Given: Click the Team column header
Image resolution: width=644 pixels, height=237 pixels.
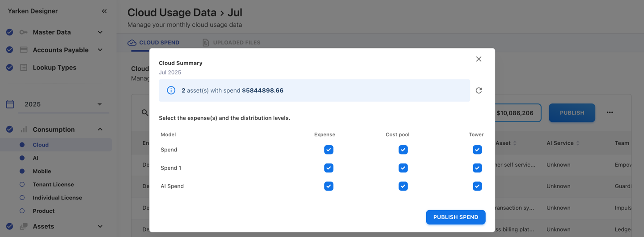Looking at the screenshot, I should point(622,143).
